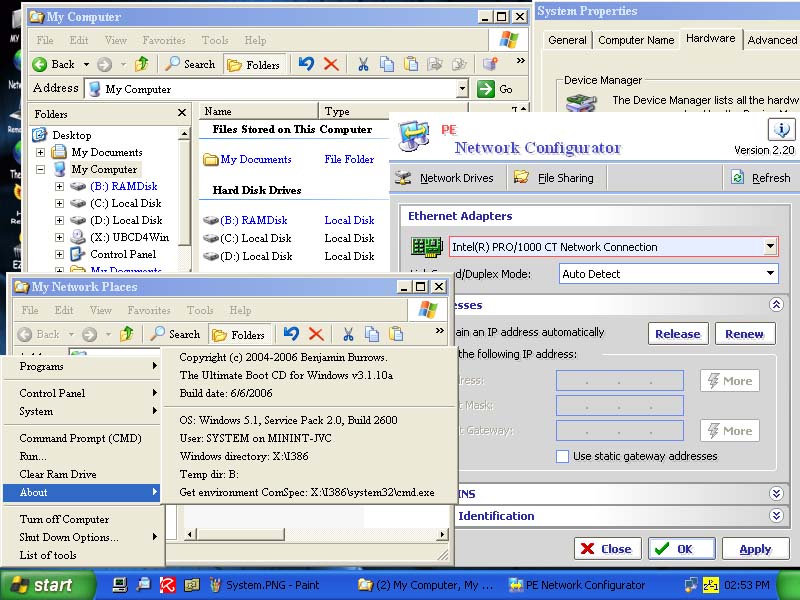Click the Up folder icon in My Computer toolbar
This screenshot has width=800, height=600.
pyautogui.click(x=142, y=64)
